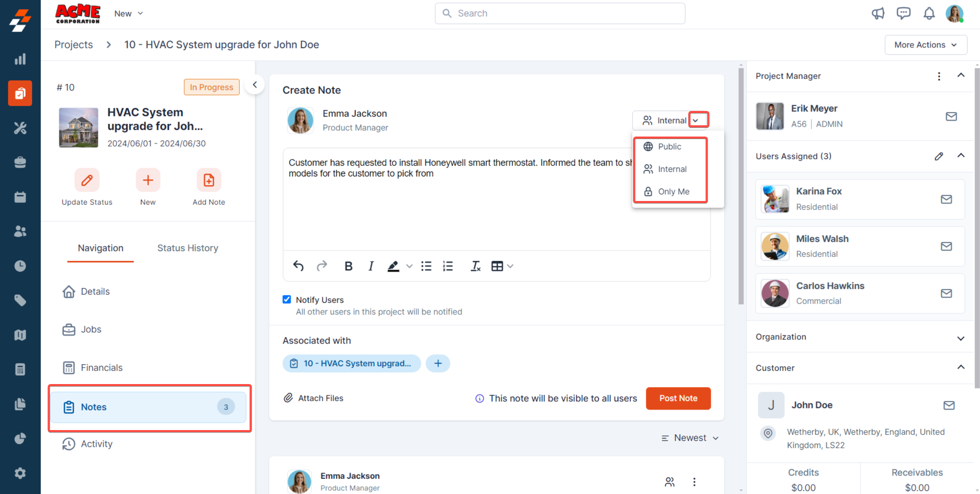Email Karina Fox via envelope icon

coord(946,199)
